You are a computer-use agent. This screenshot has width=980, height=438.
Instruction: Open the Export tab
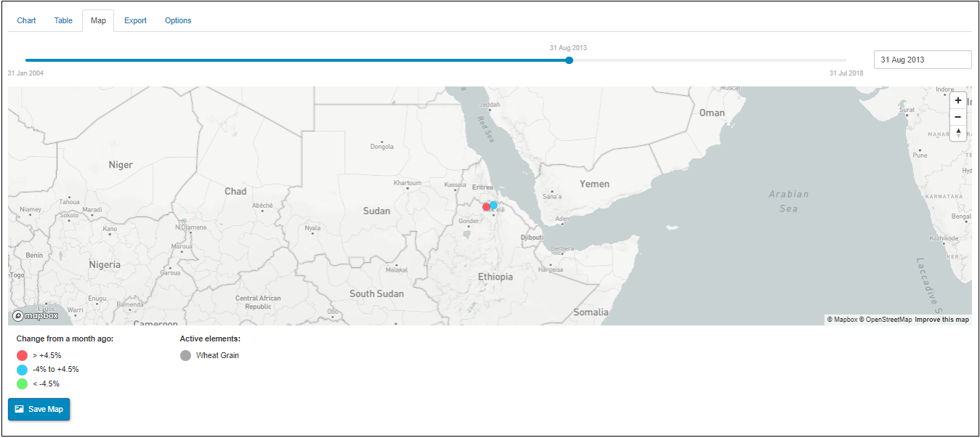point(135,20)
